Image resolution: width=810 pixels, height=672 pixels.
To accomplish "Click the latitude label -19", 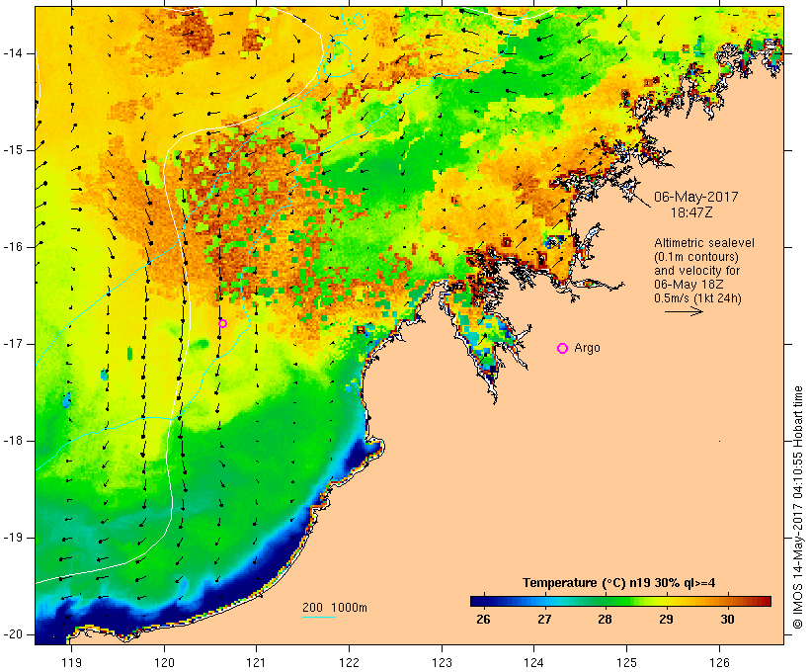I will (13, 539).
